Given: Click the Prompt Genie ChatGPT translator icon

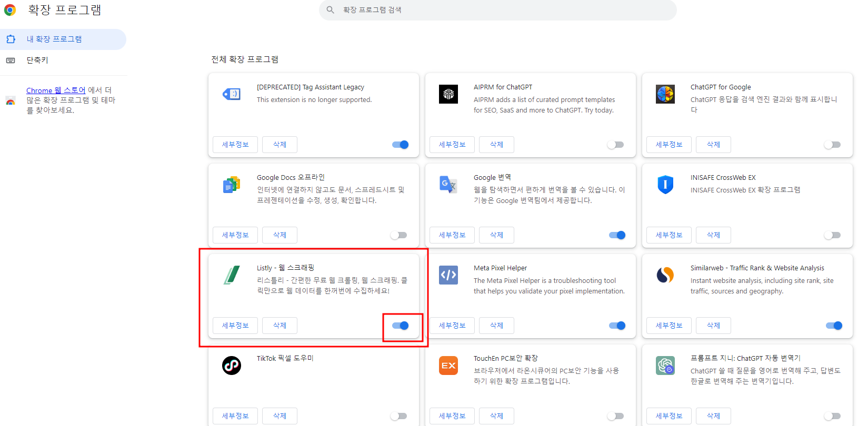Looking at the screenshot, I should point(665,366).
